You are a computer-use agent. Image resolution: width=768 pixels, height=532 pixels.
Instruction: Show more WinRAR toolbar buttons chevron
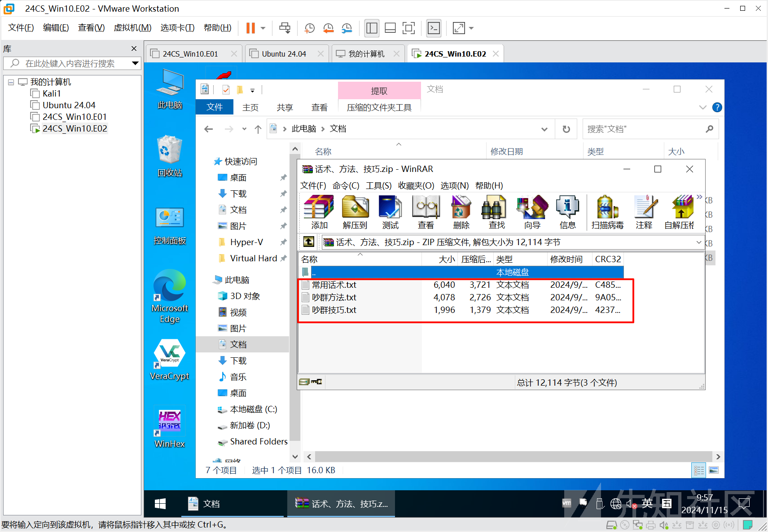click(699, 197)
